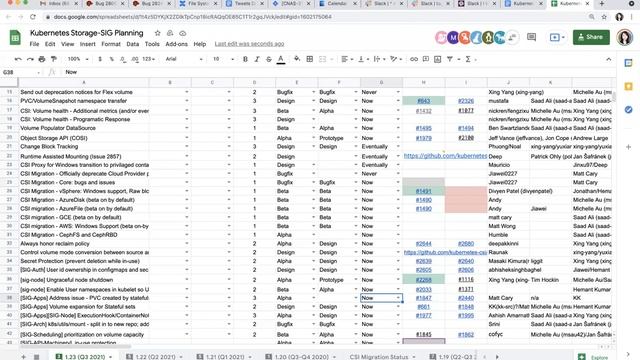
Task: Open the Name box dropdown for G38
Action: click(38, 72)
